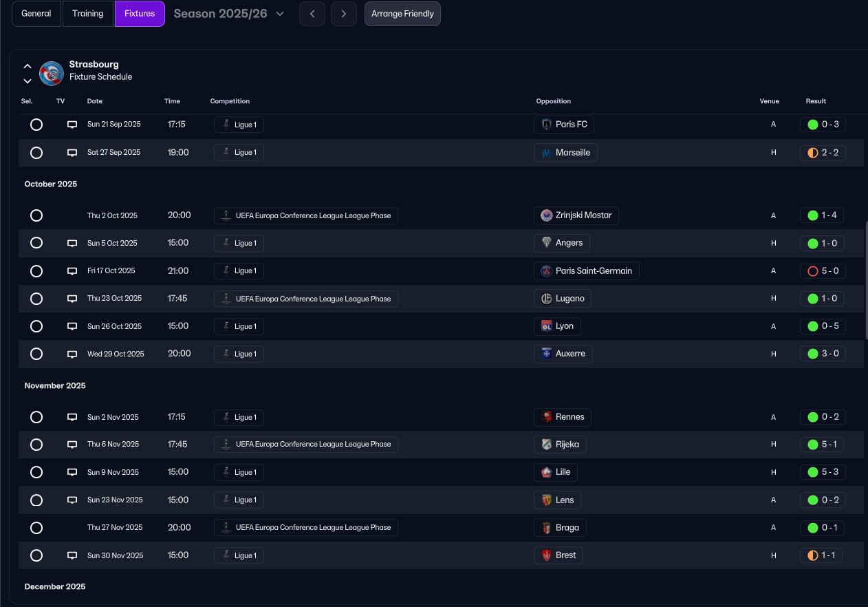
Task: Select the Angers fixture radio button
Action: click(x=36, y=243)
